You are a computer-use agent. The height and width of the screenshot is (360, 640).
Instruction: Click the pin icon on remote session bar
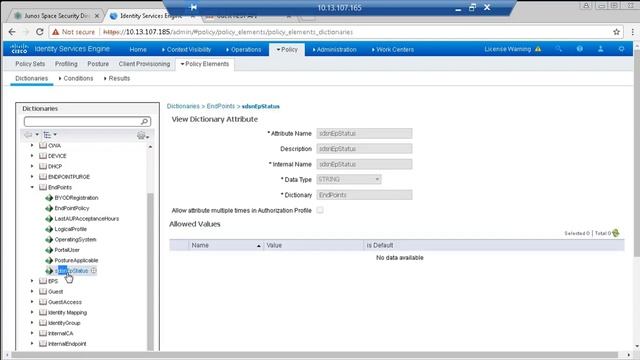tap(193, 7)
